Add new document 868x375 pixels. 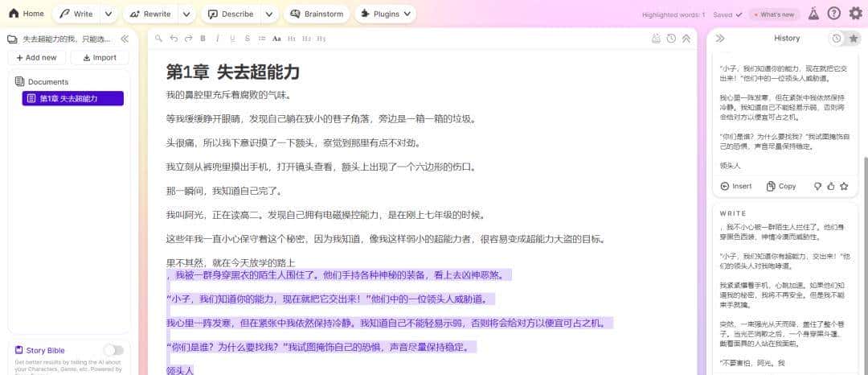[x=36, y=58]
